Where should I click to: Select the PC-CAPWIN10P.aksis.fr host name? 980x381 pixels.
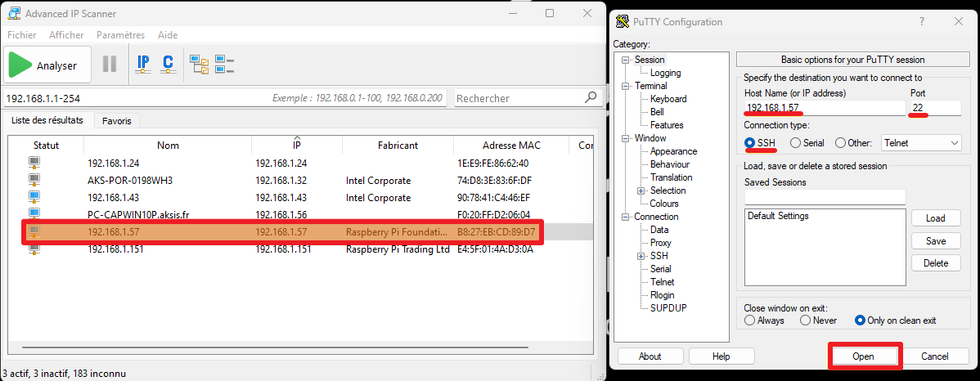click(138, 215)
